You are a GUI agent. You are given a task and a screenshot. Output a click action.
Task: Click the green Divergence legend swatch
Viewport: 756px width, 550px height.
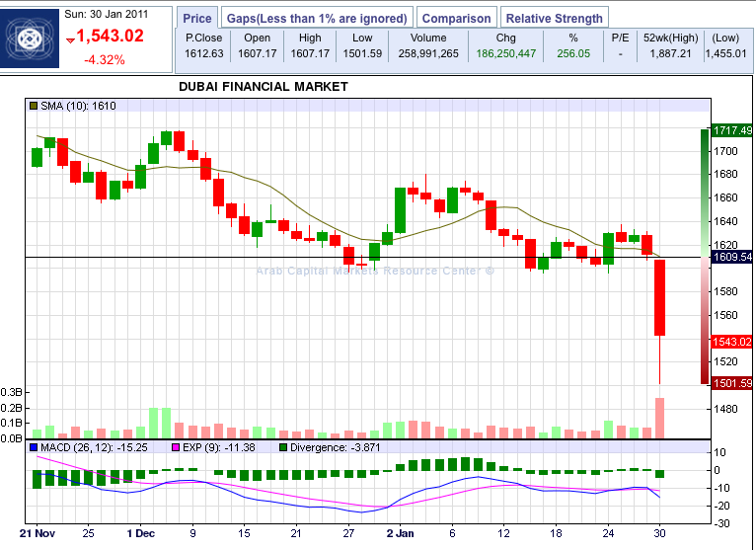[283, 447]
